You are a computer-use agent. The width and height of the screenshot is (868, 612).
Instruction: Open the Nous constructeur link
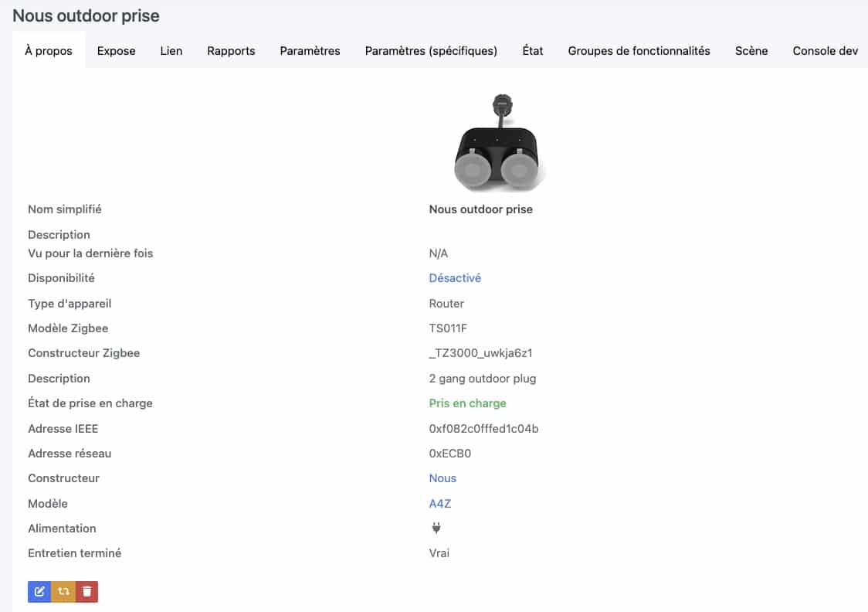tap(442, 478)
